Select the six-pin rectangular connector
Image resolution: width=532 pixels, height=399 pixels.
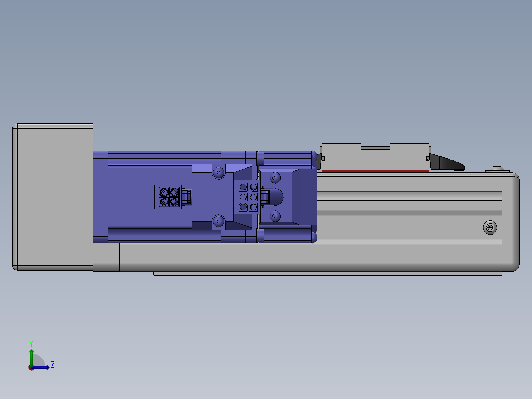(248, 197)
